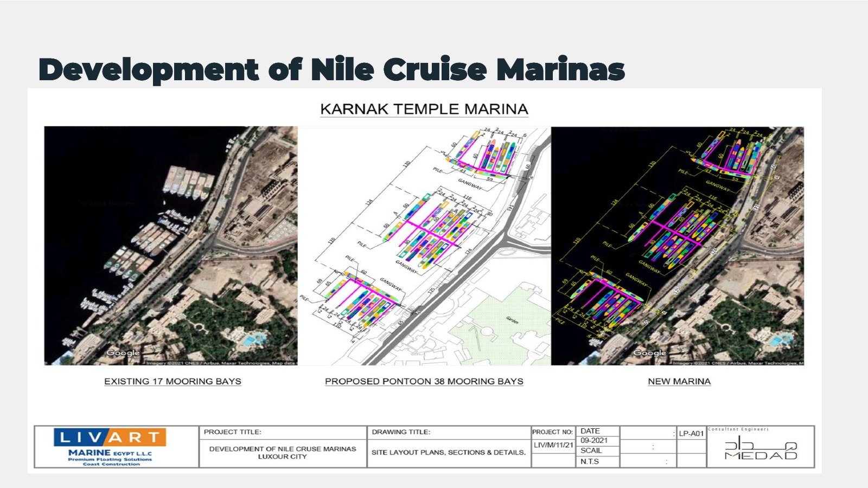Click the New Marina caption

pos(679,381)
